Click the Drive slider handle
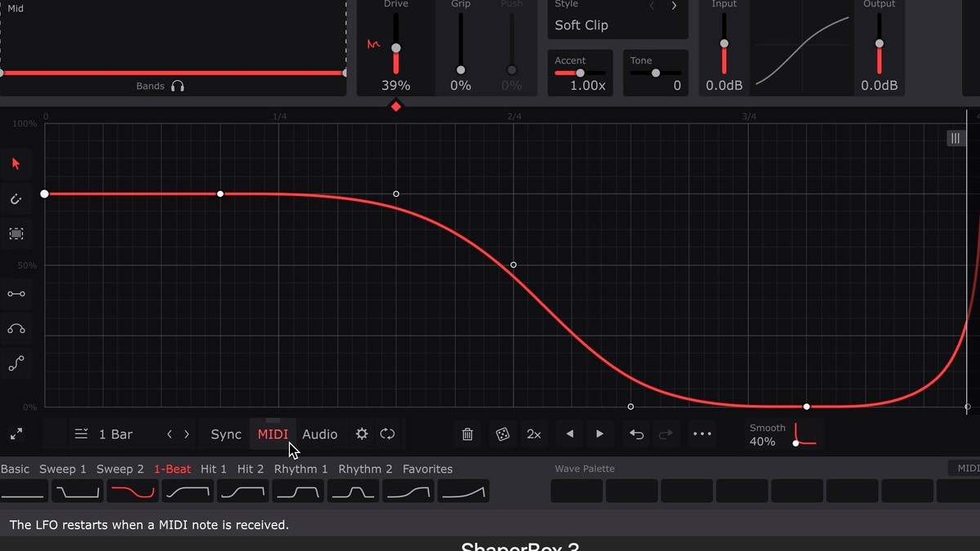Screen dimensions: 980x551 tap(396, 48)
